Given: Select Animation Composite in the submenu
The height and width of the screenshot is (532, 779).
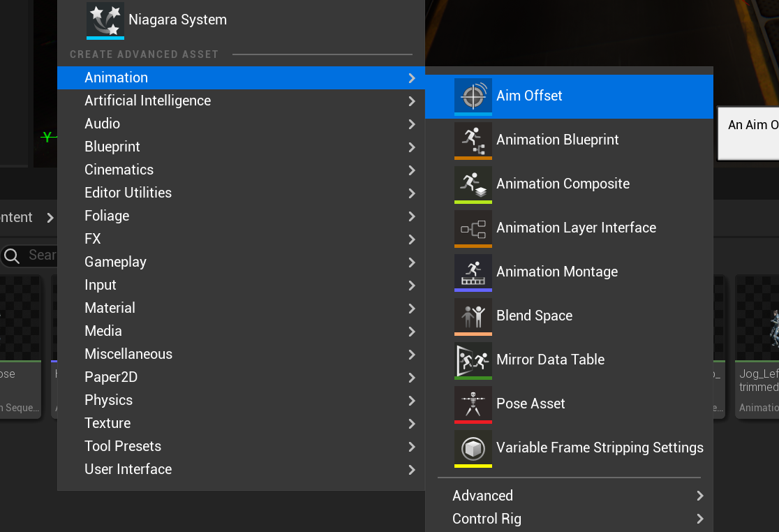Looking at the screenshot, I should pyautogui.click(x=569, y=185).
